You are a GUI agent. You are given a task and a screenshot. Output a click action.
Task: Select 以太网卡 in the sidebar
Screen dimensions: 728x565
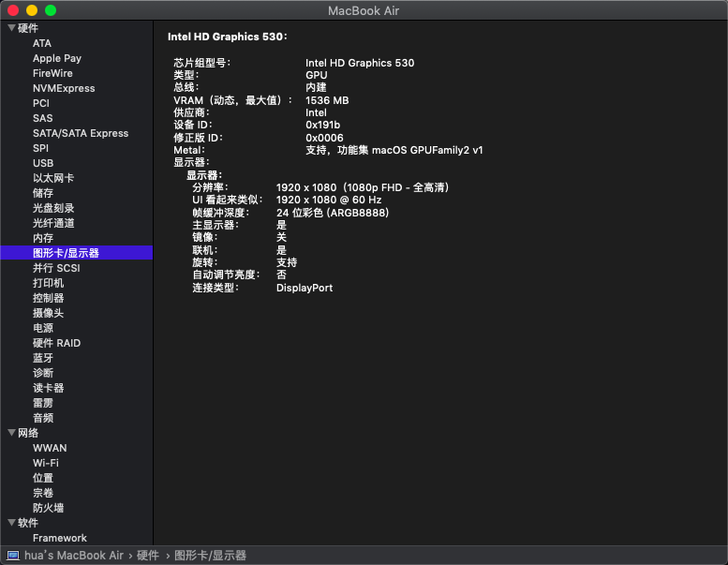(53, 178)
